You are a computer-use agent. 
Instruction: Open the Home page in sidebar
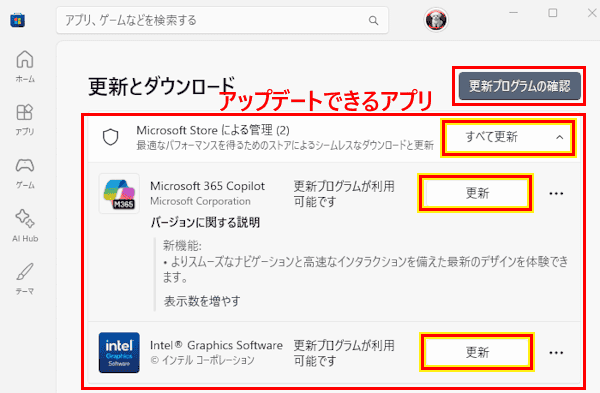25,67
